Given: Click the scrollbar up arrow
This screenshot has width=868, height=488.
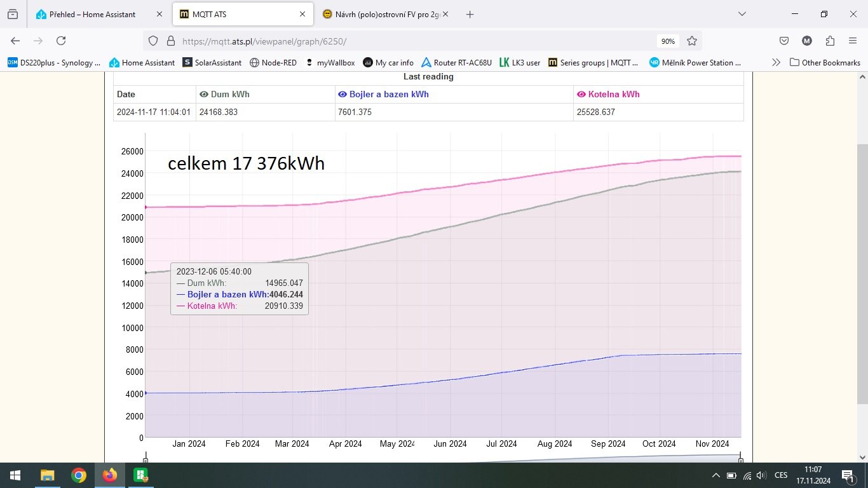Looking at the screenshot, I should tap(862, 77).
